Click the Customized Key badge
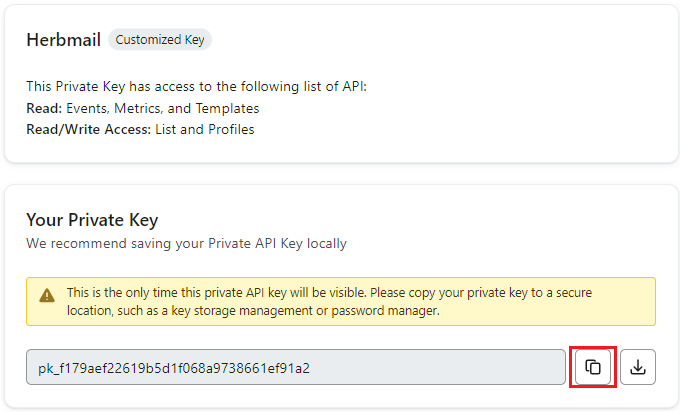This screenshot has height=412, width=680. (x=160, y=39)
